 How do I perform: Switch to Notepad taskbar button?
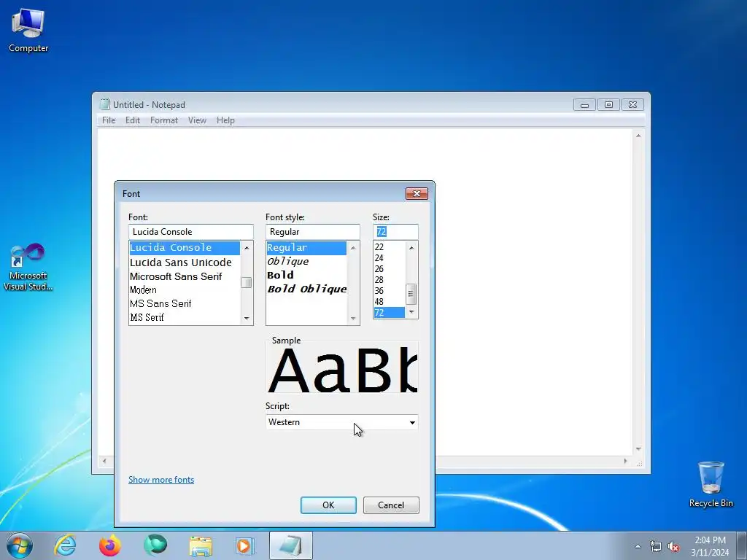pos(290,545)
